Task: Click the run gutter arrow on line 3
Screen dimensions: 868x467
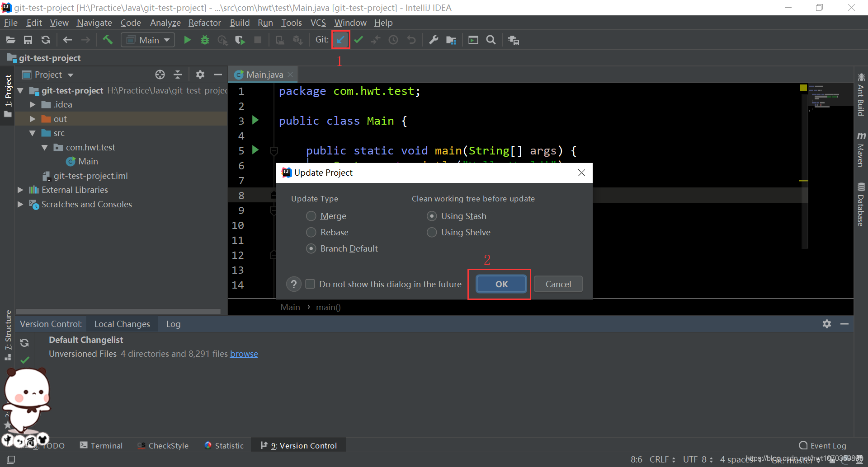Action: (x=255, y=120)
